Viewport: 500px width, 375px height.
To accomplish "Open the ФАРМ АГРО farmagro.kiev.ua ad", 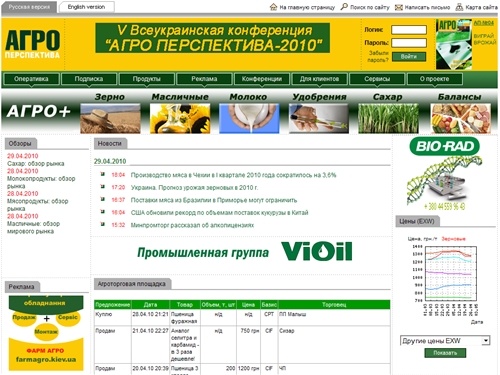I will click(46, 333).
